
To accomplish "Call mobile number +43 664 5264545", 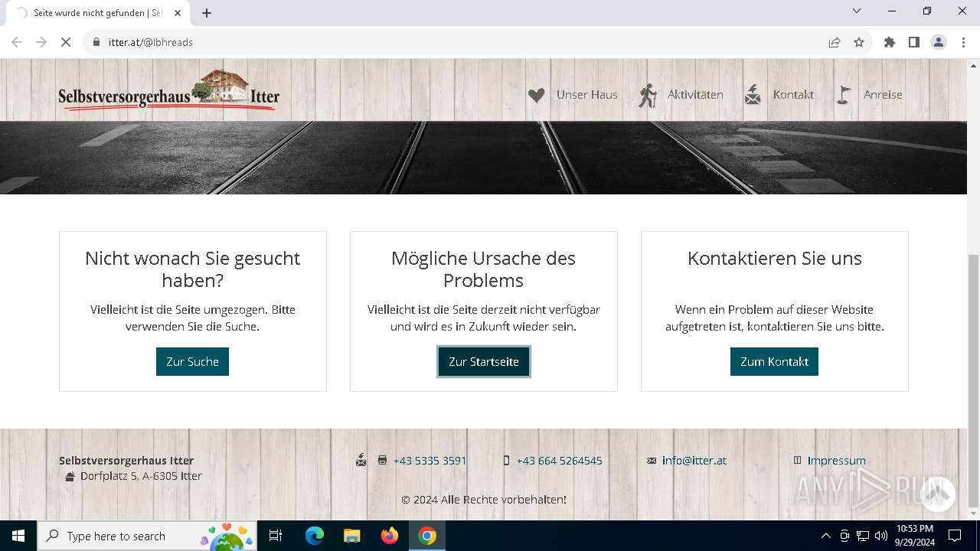I will click(559, 461).
